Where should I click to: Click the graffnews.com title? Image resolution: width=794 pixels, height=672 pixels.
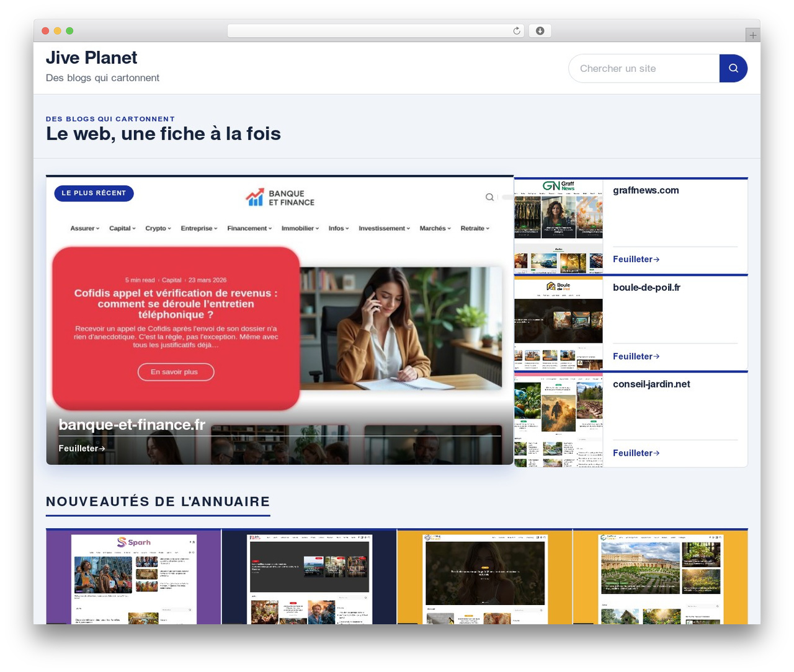tap(646, 190)
